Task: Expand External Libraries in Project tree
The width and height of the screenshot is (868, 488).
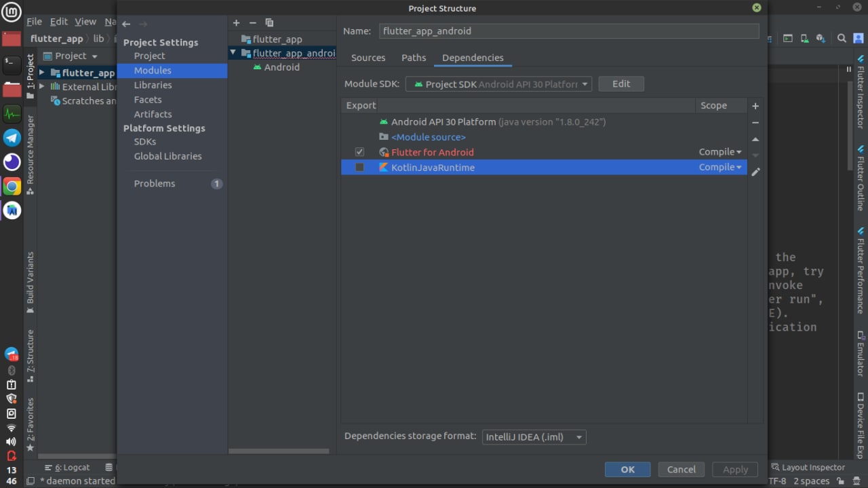Action: [x=42, y=87]
